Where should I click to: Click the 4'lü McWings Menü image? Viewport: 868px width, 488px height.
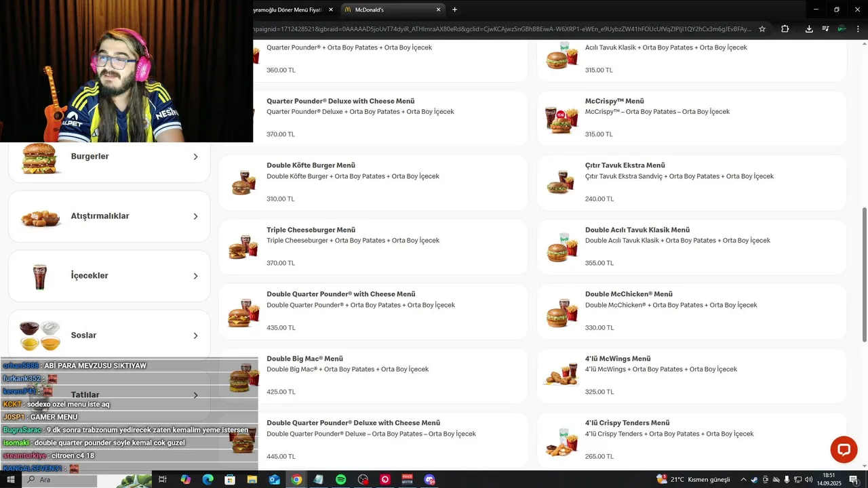coord(561,375)
